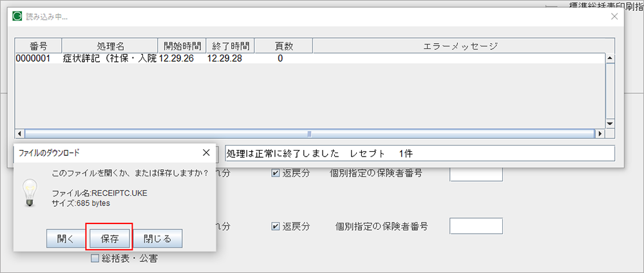The image size is (644, 273).
Task: Click right arrow of horizontal scrollbar
Action: click(600, 134)
